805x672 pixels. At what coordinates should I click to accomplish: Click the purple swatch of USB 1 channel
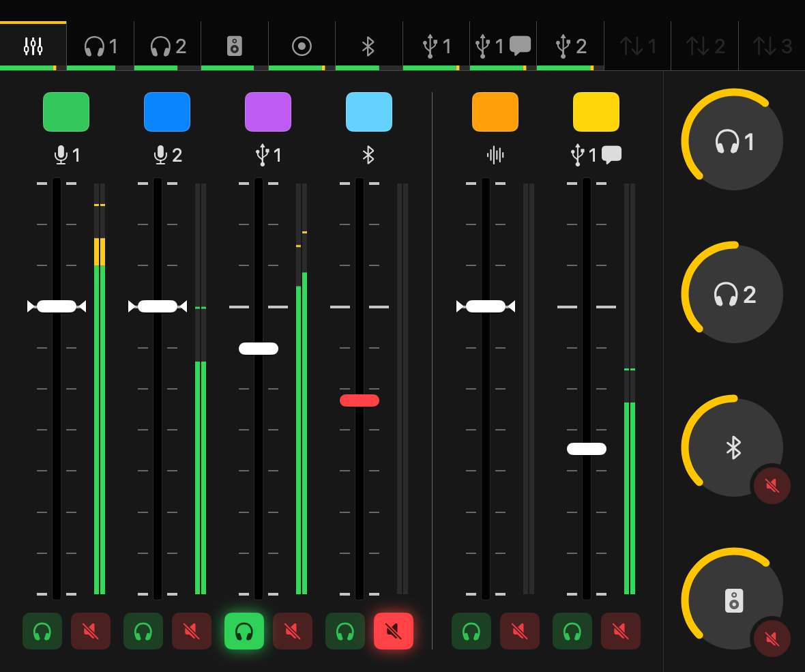coord(268,112)
